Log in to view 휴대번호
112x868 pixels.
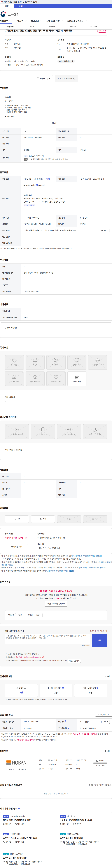[19, 615]
